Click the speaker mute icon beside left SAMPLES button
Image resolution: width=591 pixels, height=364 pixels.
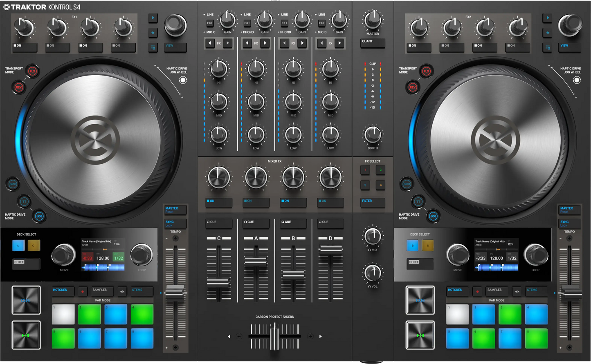click(122, 291)
